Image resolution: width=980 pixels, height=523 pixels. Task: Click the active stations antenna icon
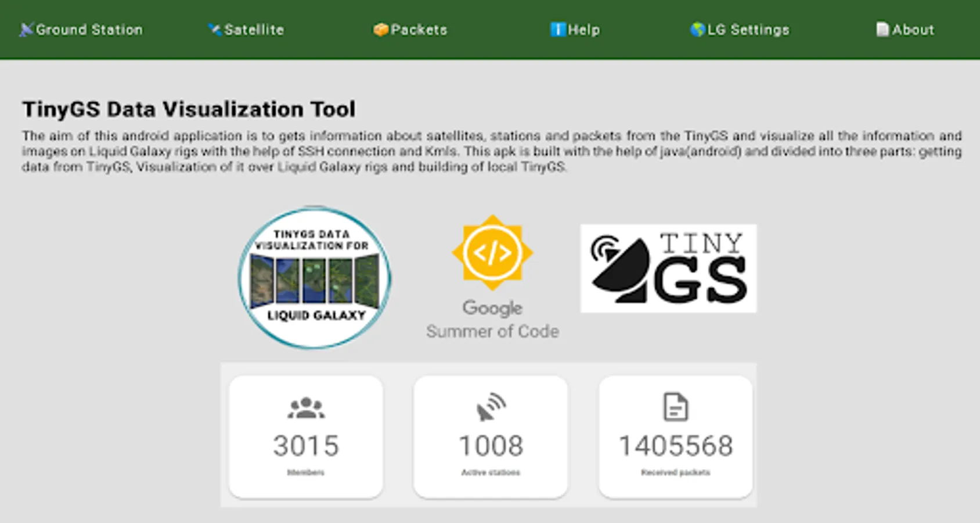pos(491,407)
